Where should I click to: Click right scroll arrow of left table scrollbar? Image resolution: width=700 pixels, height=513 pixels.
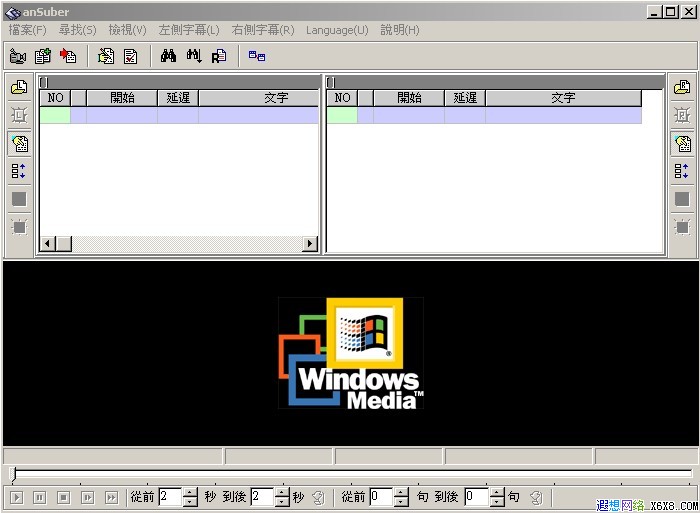coord(310,244)
